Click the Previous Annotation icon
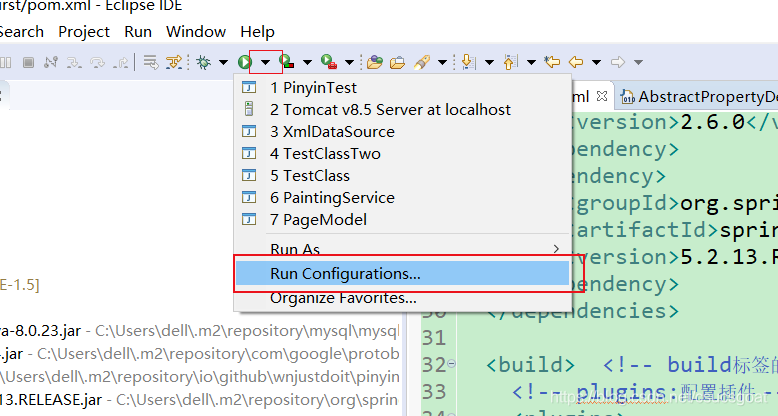The width and height of the screenshot is (778, 416). point(511,62)
